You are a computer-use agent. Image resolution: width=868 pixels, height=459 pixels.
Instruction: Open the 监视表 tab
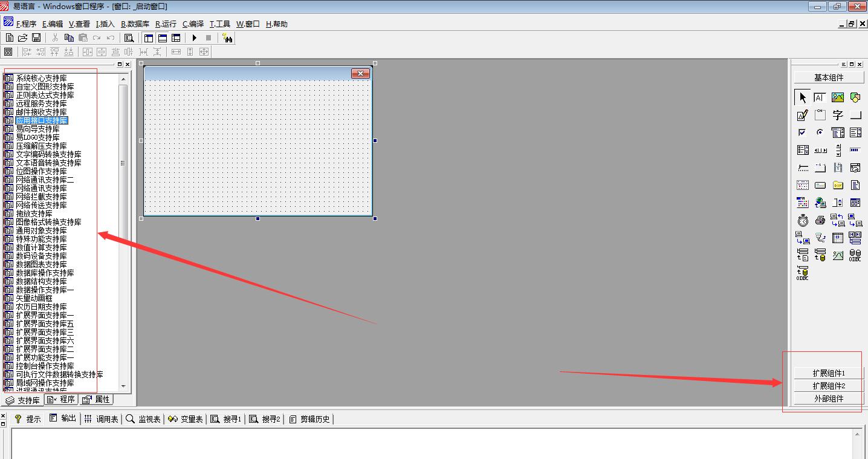pyautogui.click(x=143, y=419)
